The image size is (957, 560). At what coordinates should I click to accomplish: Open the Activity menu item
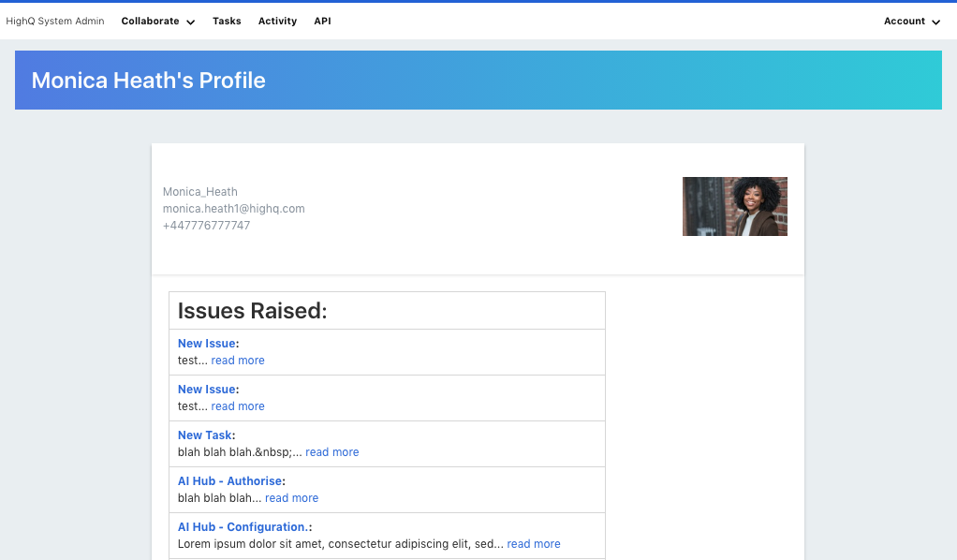point(277,22)
